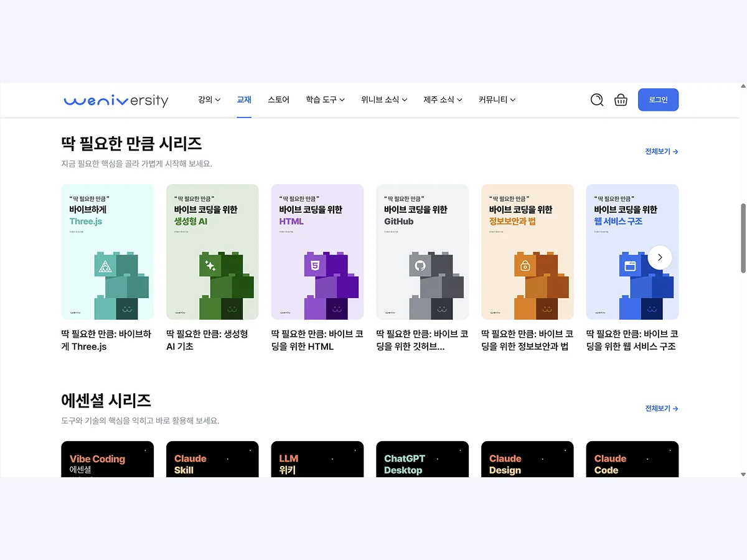Open the search icon in header

(x=597, y=100)
